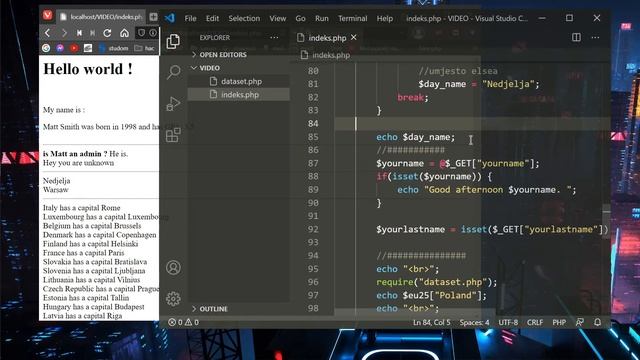640x360 pixels.
Task: Open the hac bookmarks folder
Action: click(x=145, y=48)
